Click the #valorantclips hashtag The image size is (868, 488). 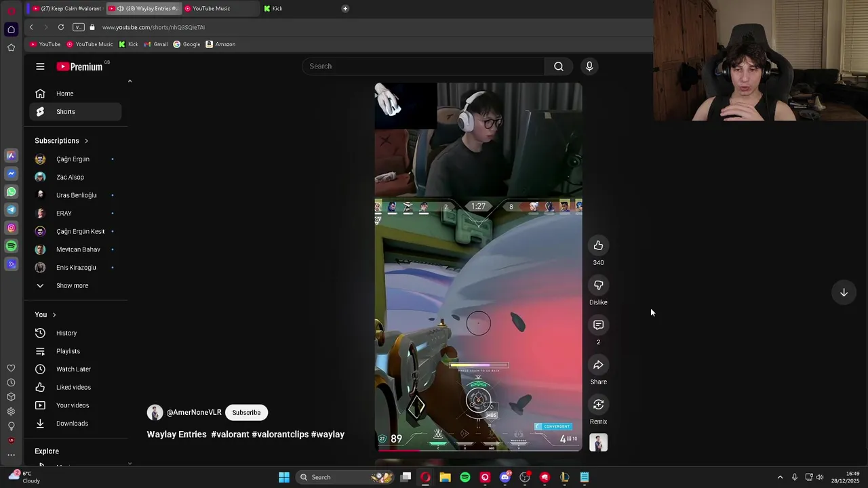280,434
